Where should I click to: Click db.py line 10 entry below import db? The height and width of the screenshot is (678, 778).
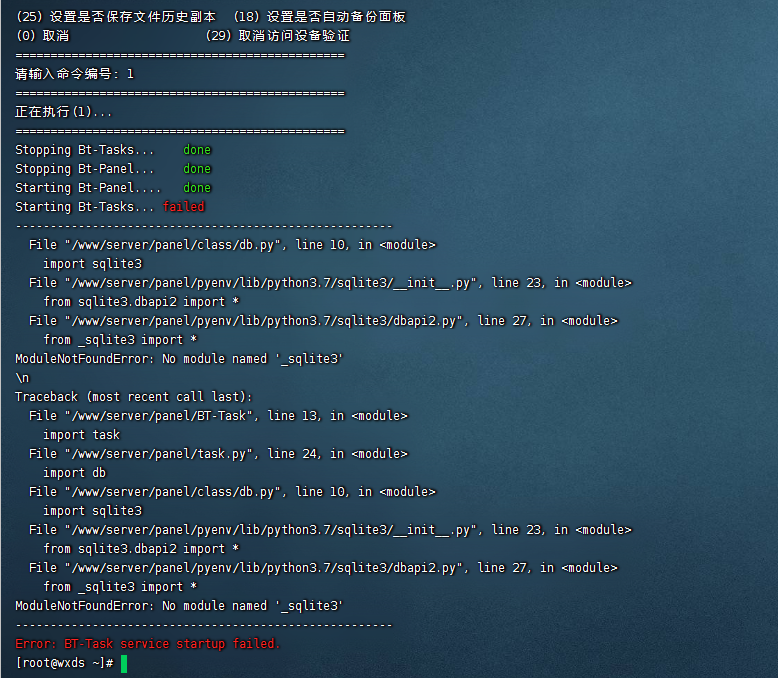[232, 492]
